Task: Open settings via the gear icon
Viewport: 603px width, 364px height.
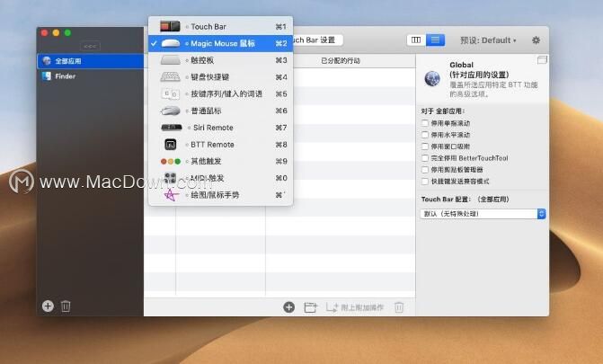Action: click(536, 40)
